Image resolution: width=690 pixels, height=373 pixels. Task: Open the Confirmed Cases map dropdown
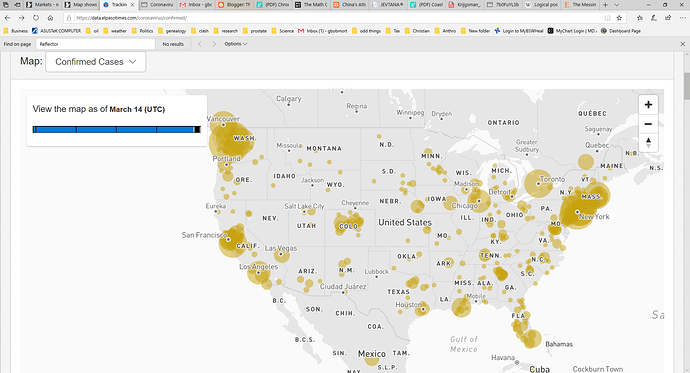tap(95, 62)
